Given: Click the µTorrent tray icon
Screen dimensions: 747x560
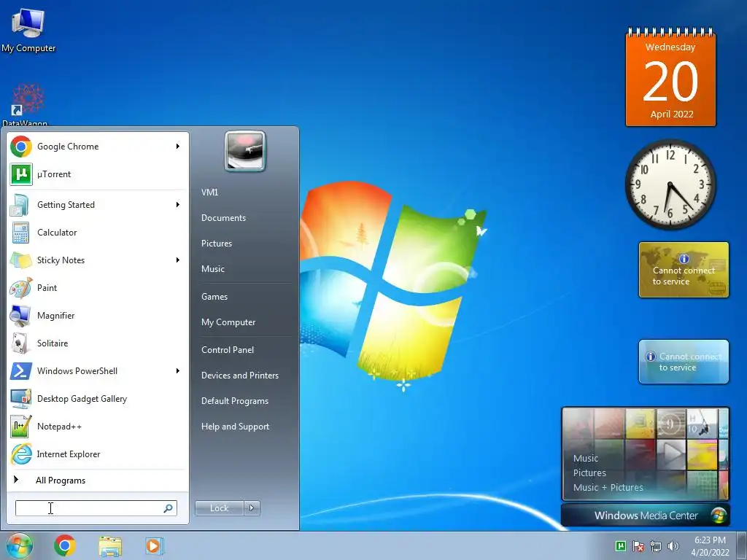Looking at the screenshot, I should (621, 546).
